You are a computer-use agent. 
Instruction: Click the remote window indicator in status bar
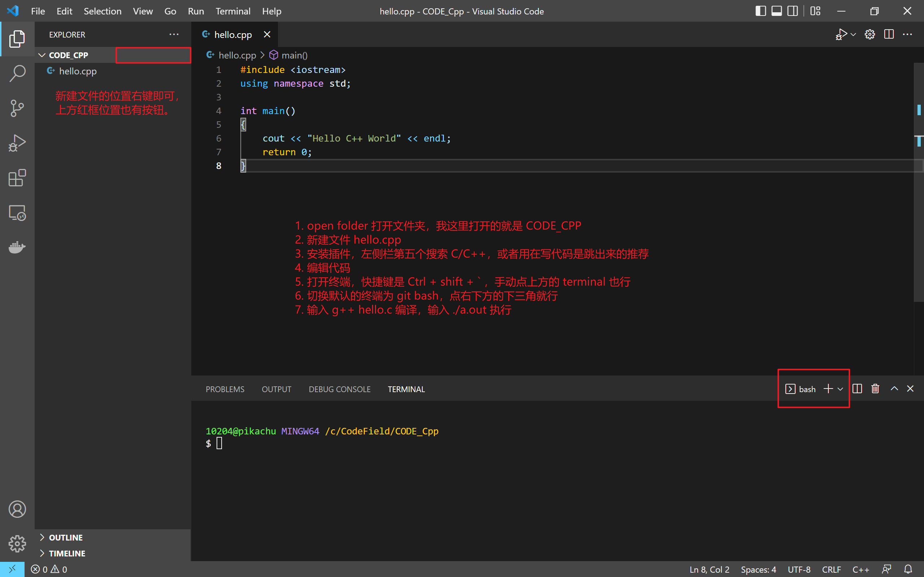tap(12, 569)
